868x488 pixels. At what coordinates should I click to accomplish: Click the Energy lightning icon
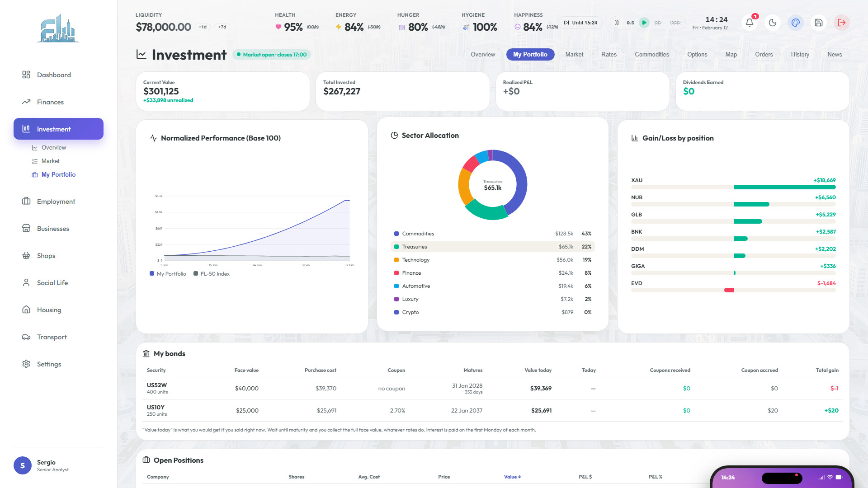tap(339, 27)
